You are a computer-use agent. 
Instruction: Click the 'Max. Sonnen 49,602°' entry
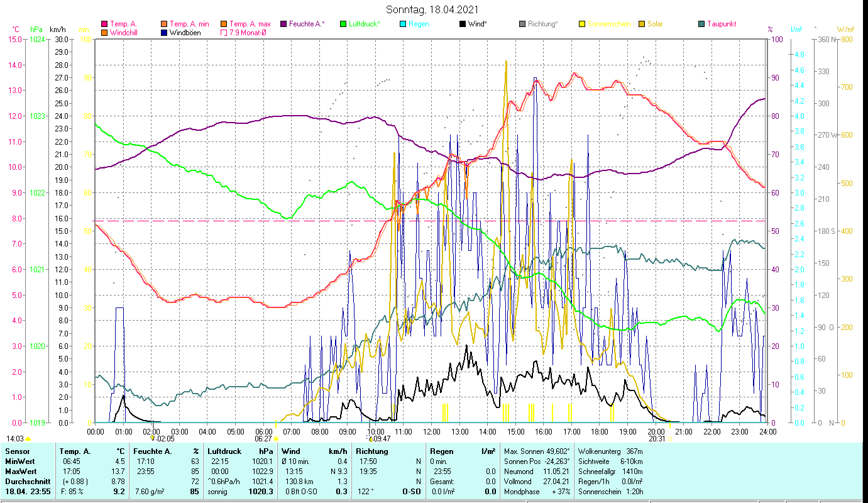coord(537,451)
